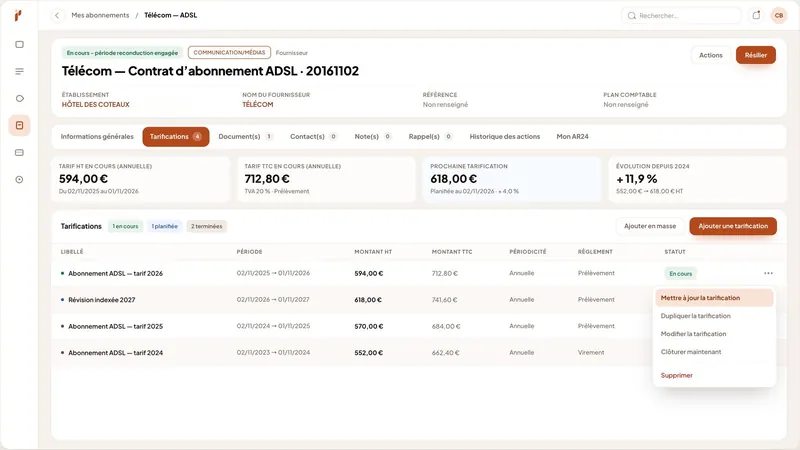Select the Tarifications tab

pyautogui.click(x=176, y=137)
